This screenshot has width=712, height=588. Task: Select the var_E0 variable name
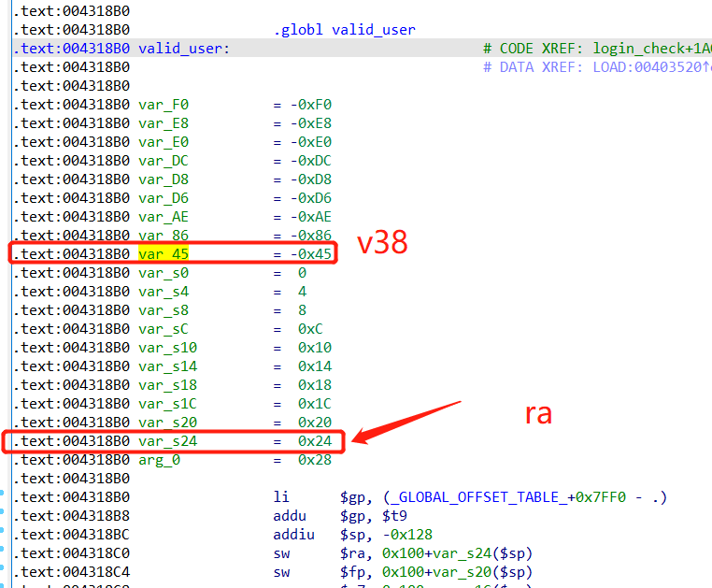click(164, 142)
